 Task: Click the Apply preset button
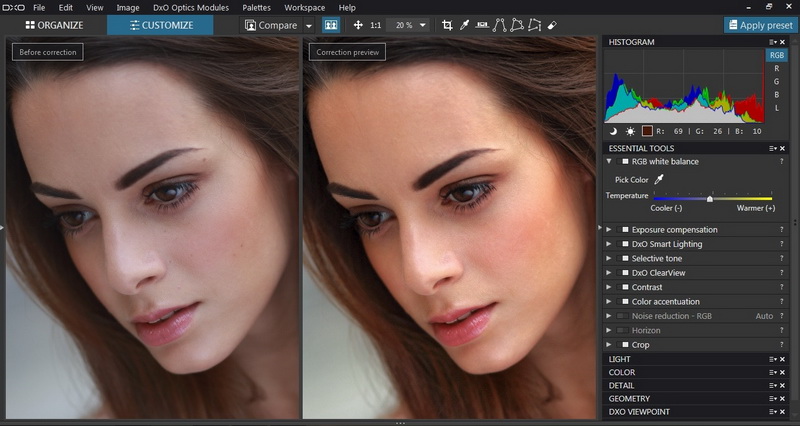759,25
